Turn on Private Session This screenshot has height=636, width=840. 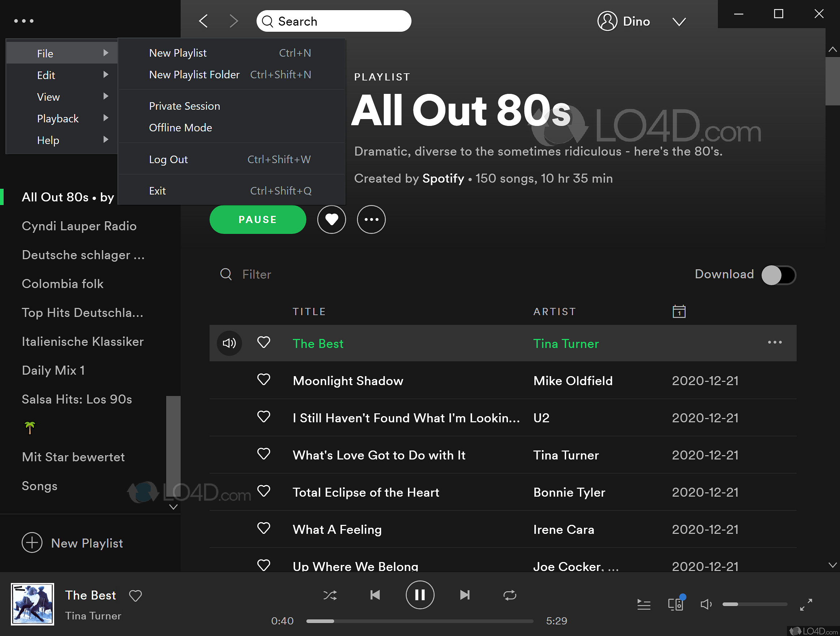click(x=184, y=106)
